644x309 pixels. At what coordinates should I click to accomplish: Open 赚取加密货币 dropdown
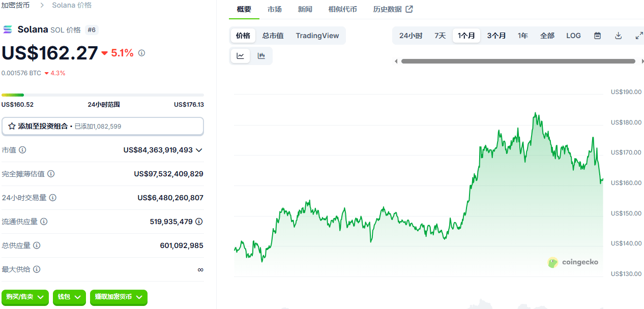pos(119,297)
